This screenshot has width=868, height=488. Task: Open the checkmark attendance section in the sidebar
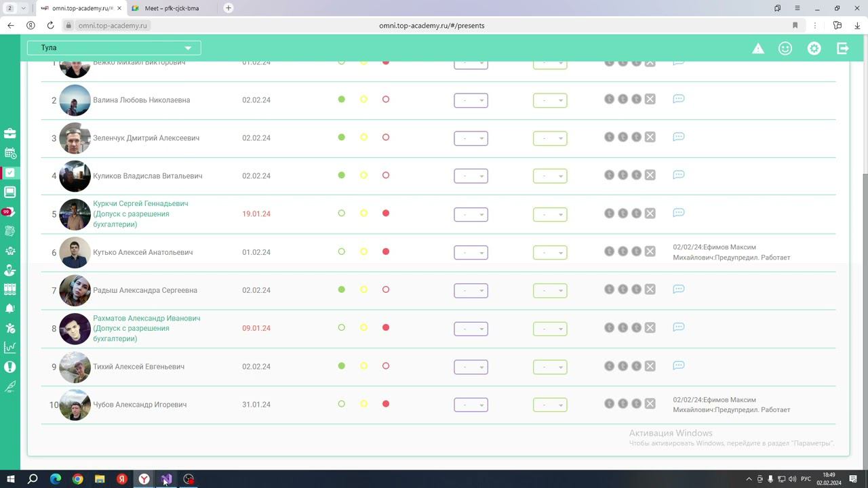pos(10,173)
